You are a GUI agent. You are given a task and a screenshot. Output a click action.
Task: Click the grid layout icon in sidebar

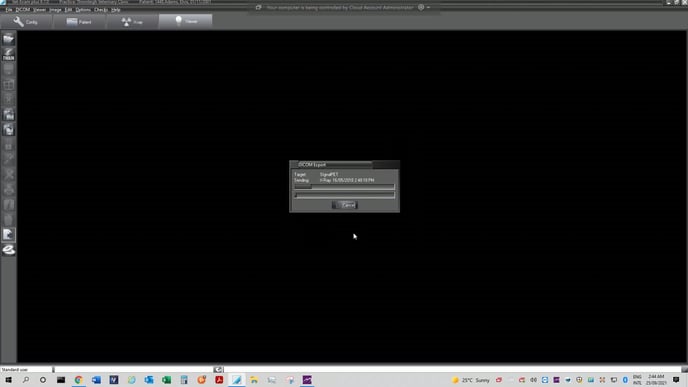coord(8,84)
